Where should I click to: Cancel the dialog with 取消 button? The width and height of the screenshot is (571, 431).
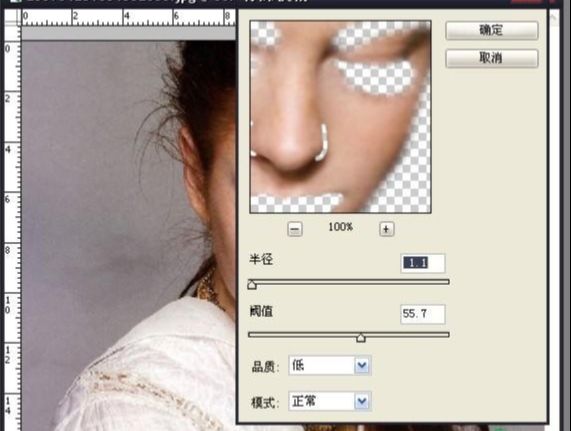click(x=492, y=58)
